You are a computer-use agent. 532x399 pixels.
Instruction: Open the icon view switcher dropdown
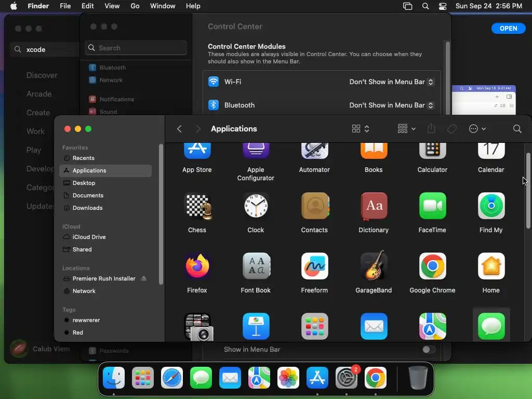(x=361, y=129)
